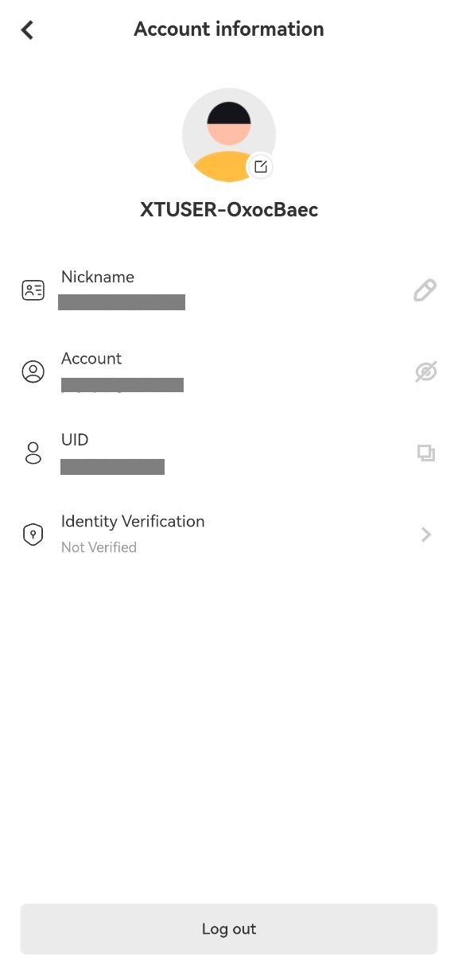Toggle the account number visibility eye
The image size is (458, 980).
pyautogui.click(x=425, y=371)
